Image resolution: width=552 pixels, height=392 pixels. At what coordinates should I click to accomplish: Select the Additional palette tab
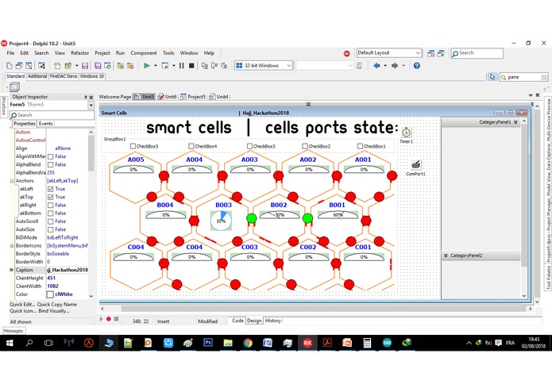point(37,76)
